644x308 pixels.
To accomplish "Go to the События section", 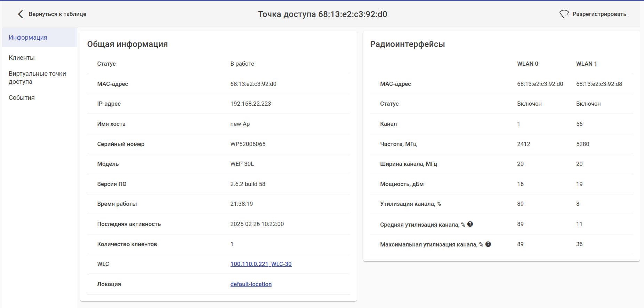I will pyautogui.click(x=22, y=98).
